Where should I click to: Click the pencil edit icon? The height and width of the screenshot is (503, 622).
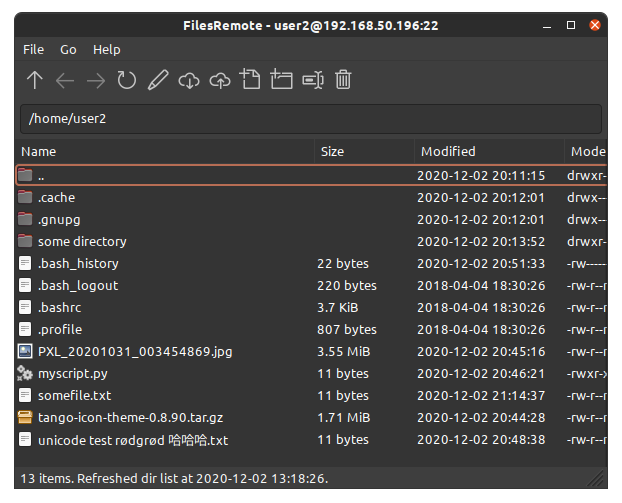(158, 80)
